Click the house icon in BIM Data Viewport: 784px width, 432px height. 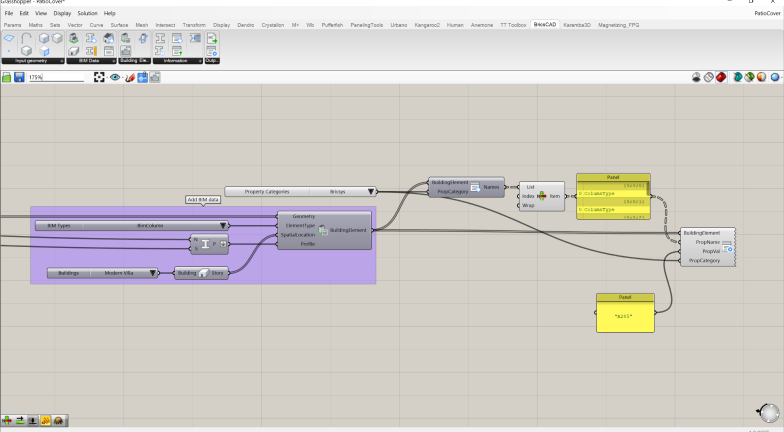(x=108, y=38)
